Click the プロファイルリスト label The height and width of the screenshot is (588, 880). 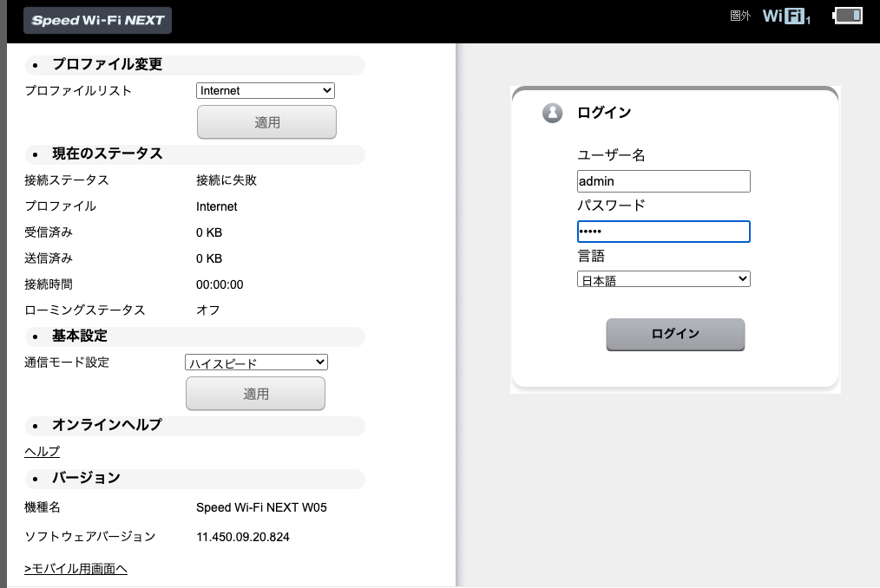tap(78, 91)
